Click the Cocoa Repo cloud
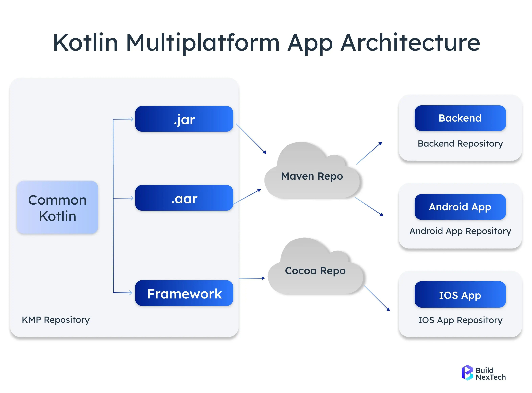The width and height of the screenshot is (532, 393). pos(315,271)
